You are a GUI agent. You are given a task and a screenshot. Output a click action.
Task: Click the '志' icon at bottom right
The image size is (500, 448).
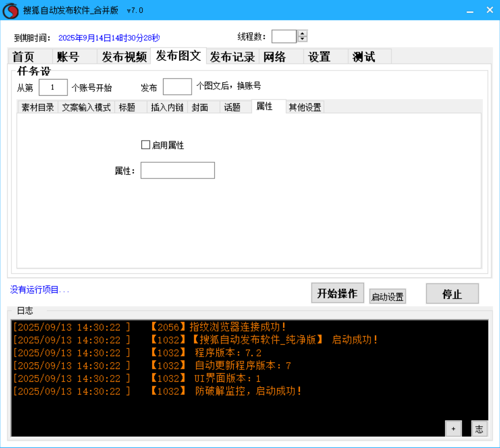click(479, 428)
